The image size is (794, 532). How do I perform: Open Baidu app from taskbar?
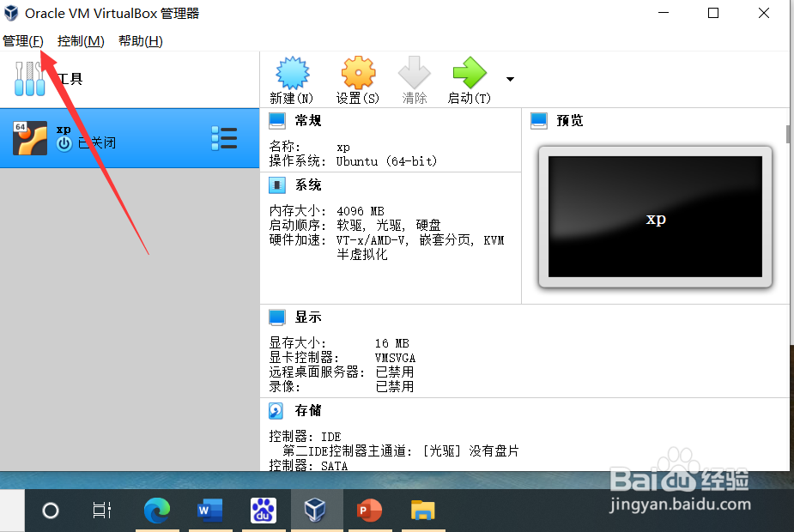264,511
